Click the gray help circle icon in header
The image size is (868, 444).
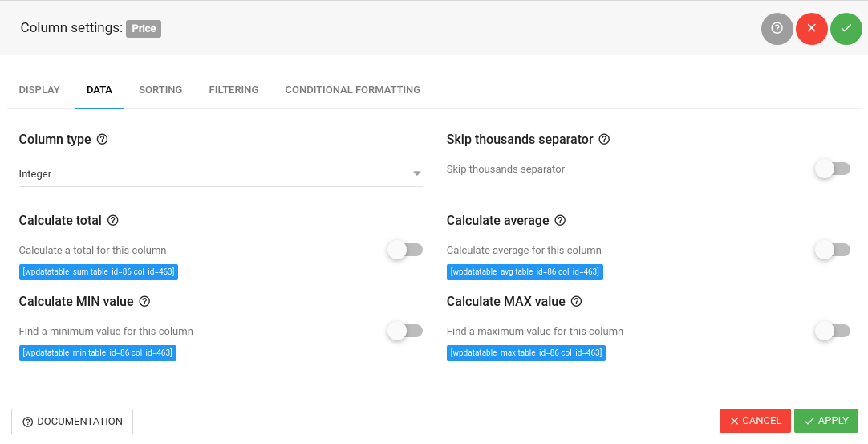777,28
